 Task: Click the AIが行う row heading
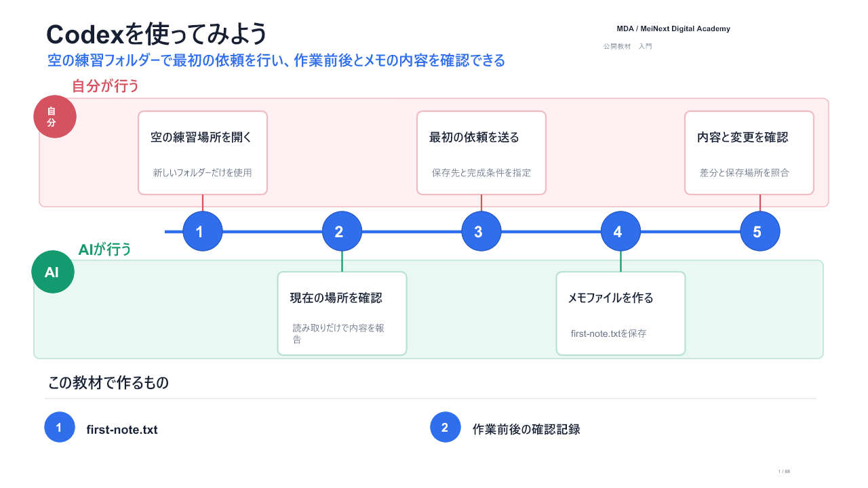tap(104, 249)
